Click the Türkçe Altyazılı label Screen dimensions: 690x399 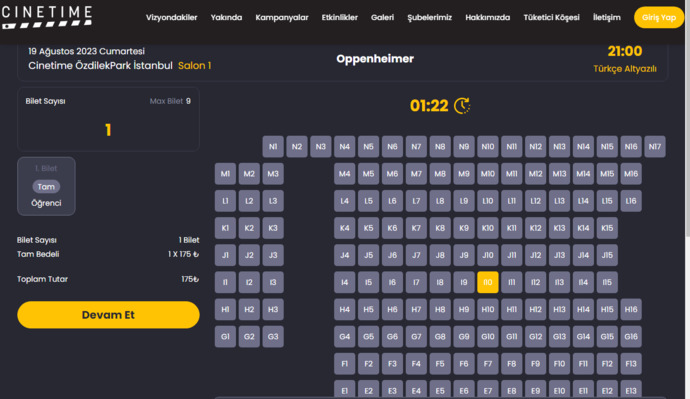[625, 69]
